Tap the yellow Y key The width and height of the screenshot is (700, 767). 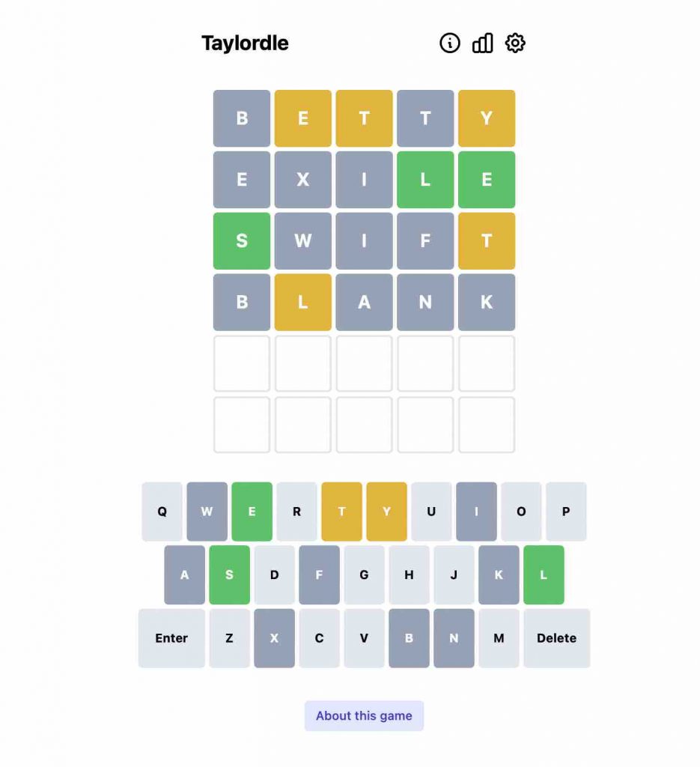(386, 512)
